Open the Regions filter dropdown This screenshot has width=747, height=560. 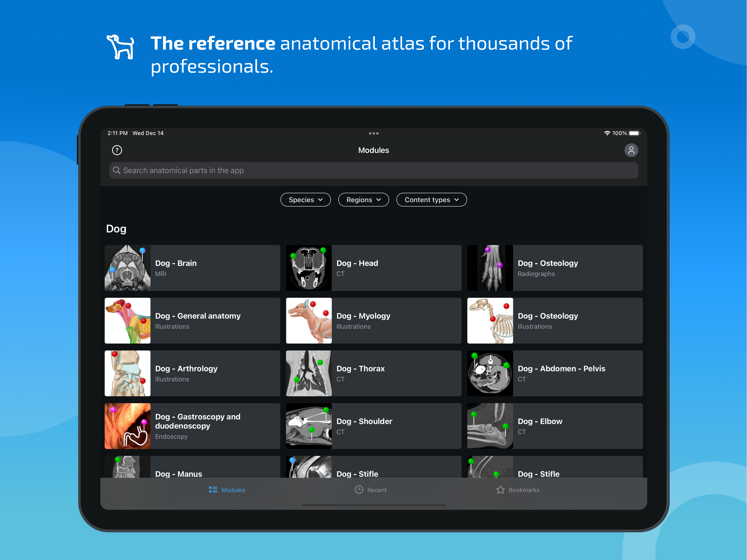tap(363, 200)
